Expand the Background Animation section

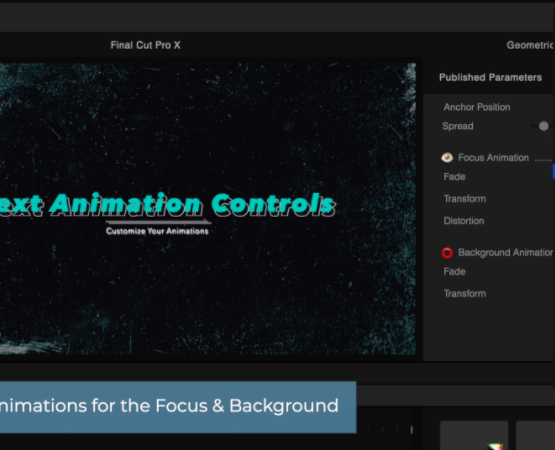pyautogui.click(x=505, y=252)
